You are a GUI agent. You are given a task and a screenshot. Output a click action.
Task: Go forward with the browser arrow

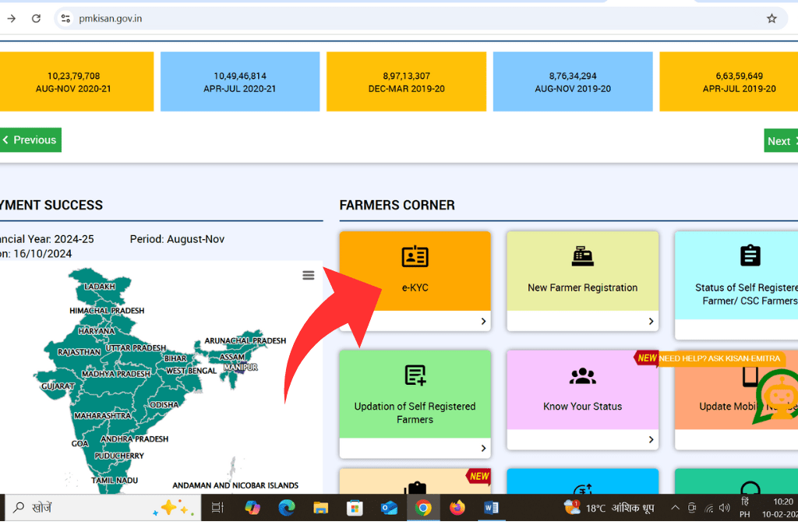click(x=11, y=19)
